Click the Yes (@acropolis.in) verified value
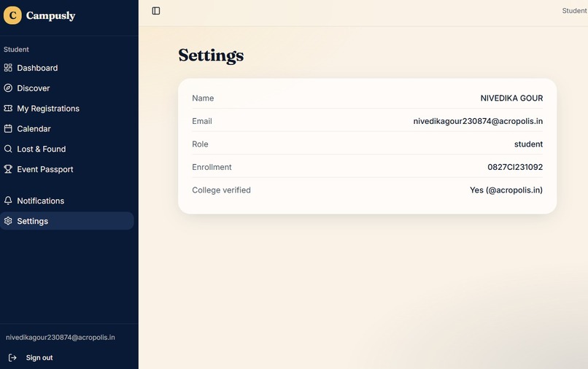588x369 pixels. [506, 190]
